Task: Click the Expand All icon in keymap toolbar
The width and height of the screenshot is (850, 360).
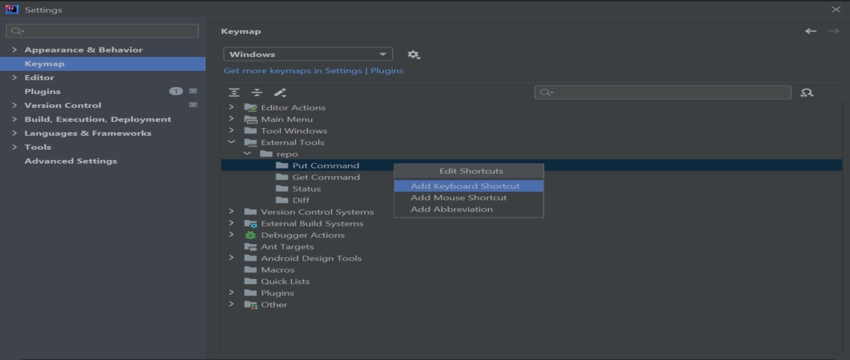Action: 234,93
